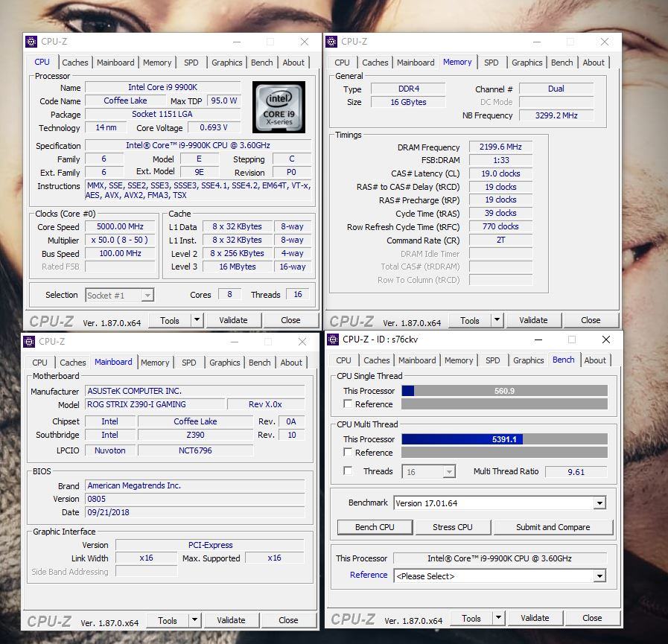The height and width of the screenshot is (644, 668).
Task: Click the Level 3 cache value 16 MBytes
Action: [238, 267]
